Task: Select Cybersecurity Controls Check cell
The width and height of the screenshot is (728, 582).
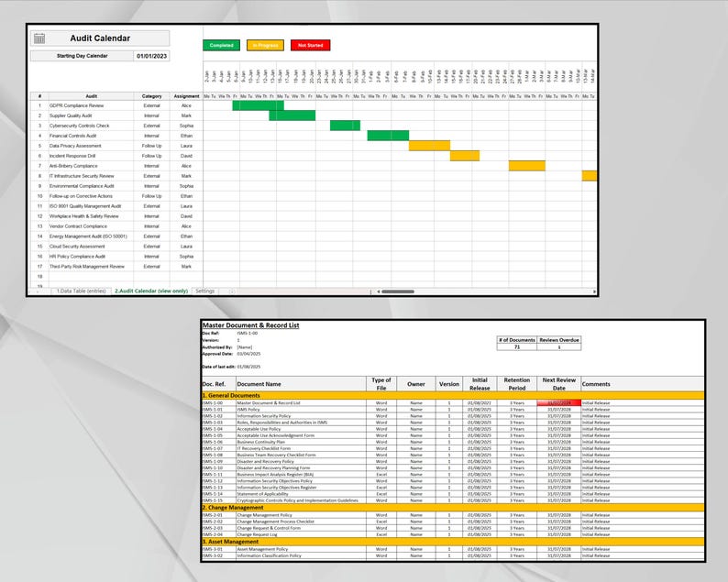Action: (91, 126)
